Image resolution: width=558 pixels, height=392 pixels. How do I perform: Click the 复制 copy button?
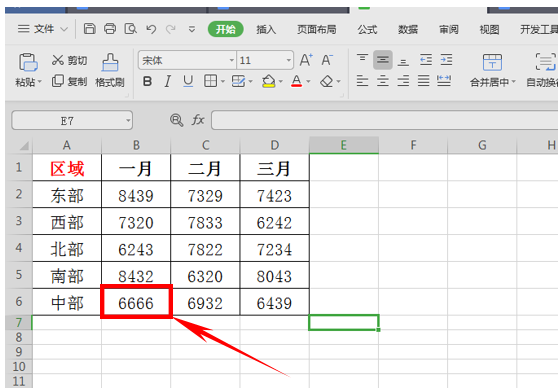point(69,81)
